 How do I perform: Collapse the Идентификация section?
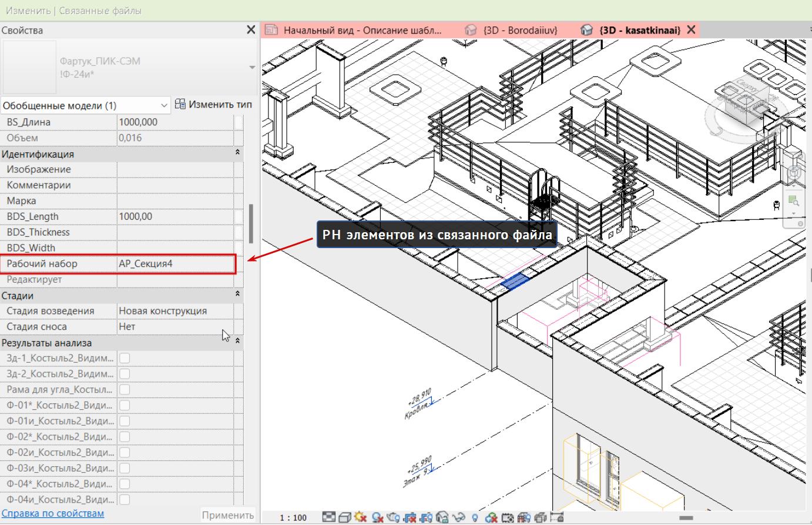click(x=237, y=153)
